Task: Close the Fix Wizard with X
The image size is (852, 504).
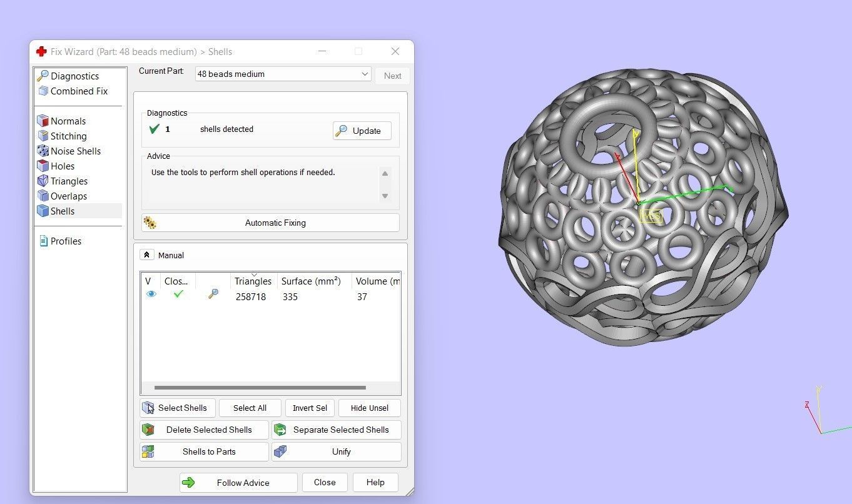Action: [395, 51]
